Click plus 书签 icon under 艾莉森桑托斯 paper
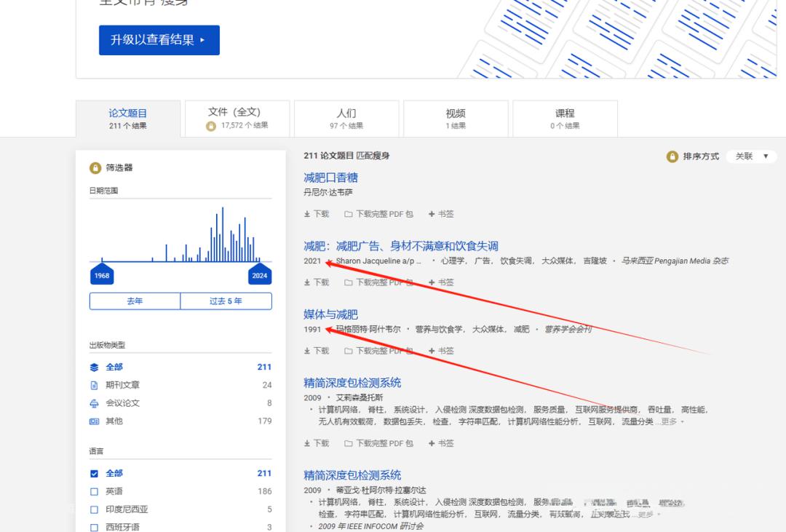The width and height of the screenshot is (786, 532). 432,443
